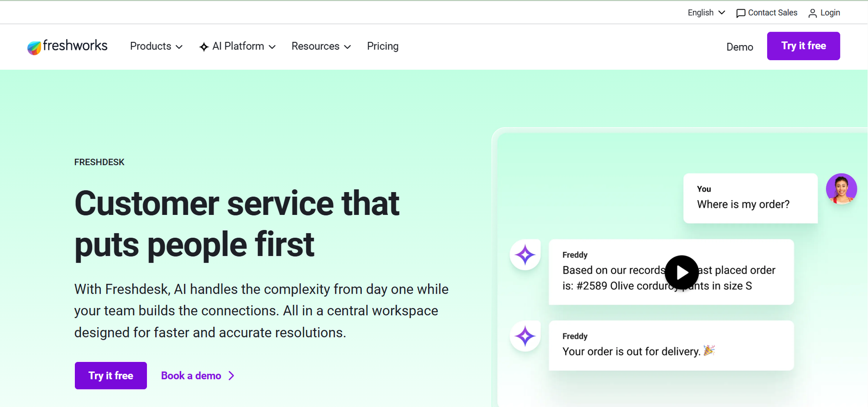Image resolution: width=868 pixels, height=407 pixels.
Task: Click the "Where is my order?" chat bubble
Action: [750, 198]
